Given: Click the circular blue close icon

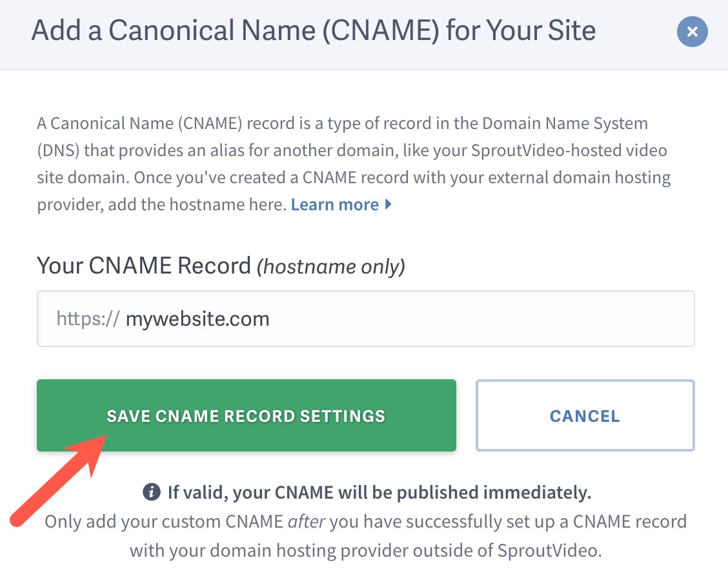Looking at the screenshot, I should [692, 32].
